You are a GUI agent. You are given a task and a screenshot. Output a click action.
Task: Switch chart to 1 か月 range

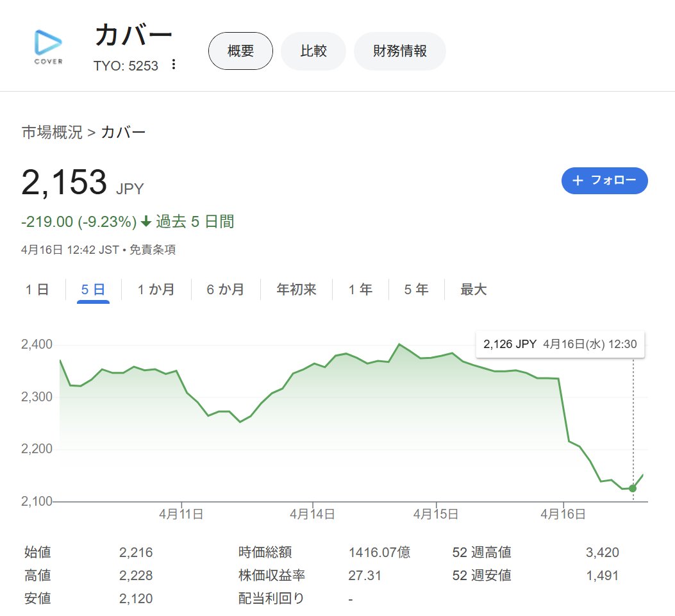click(156, 290)
